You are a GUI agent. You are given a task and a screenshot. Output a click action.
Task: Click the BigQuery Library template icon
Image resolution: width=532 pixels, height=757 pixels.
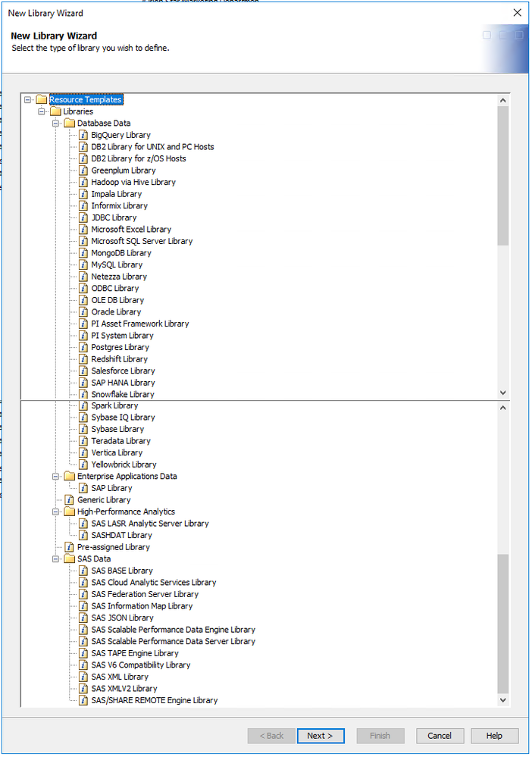[x=83, y=135]
